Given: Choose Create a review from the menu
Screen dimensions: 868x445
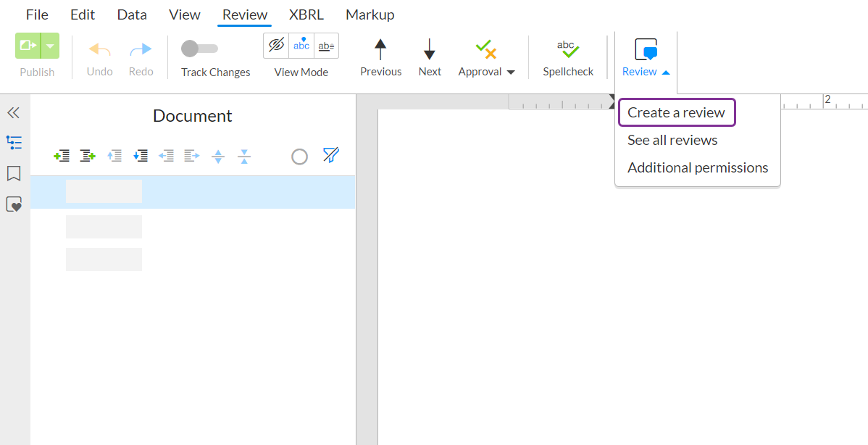Looking at the screenshot, I should click(x=675, y=112).
